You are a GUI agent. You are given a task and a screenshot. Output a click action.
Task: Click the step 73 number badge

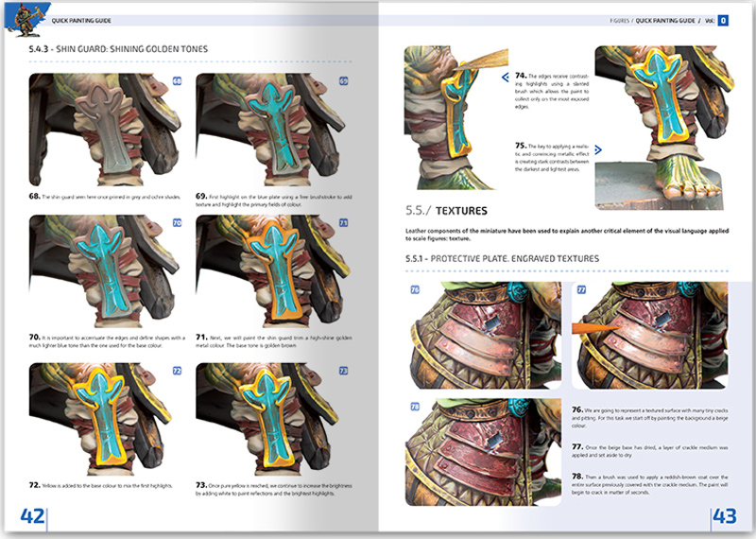click(x=343, y=371)
